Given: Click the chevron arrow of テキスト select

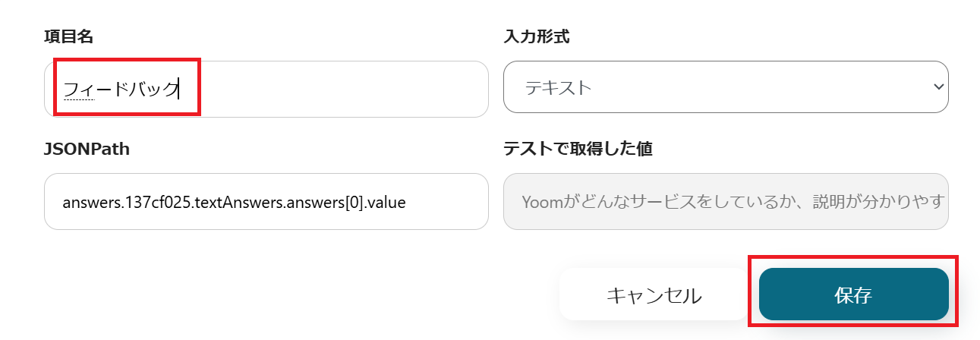Looking at the screenshot, I should tap(937, 87).
